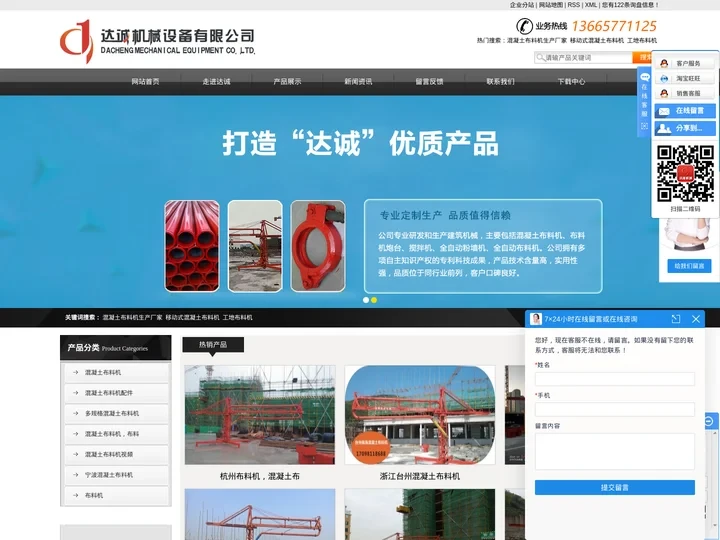This screenshot has width=720, height=540.
Task: Focus the 手机 phone field
Action: [x=614, y=409]
